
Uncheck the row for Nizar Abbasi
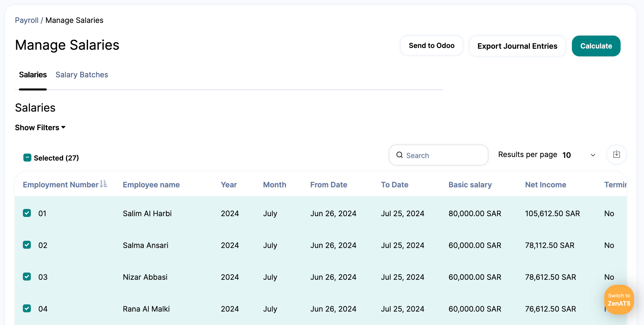coord(27,277)
